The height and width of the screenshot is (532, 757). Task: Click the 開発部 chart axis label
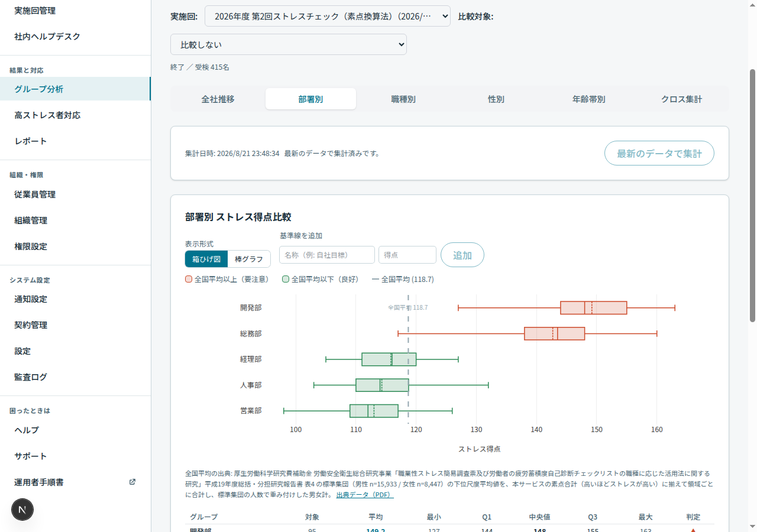[251, 307]
